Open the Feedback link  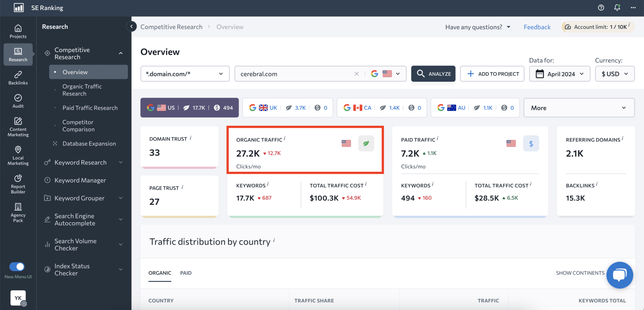[x=537, y=27]
